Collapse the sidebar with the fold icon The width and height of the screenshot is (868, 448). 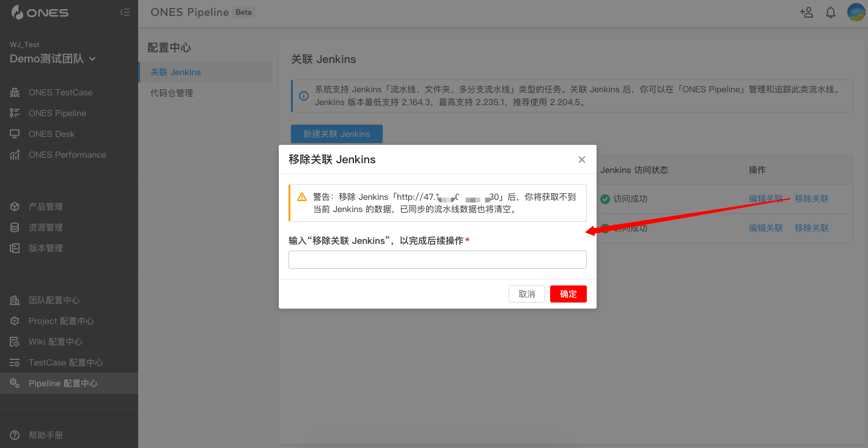pos(125,12)
